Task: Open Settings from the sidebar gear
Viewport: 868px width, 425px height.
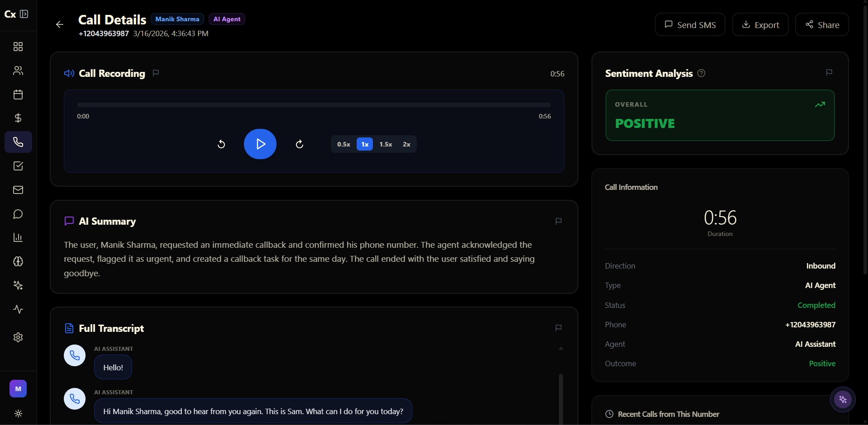Action: pyautogui.click(x=18, y=337)
